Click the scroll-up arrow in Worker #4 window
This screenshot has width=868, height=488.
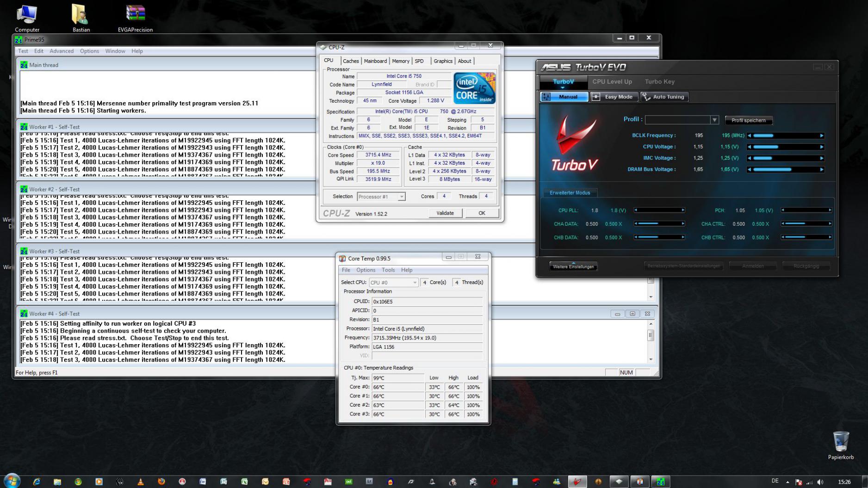[651, 324]
